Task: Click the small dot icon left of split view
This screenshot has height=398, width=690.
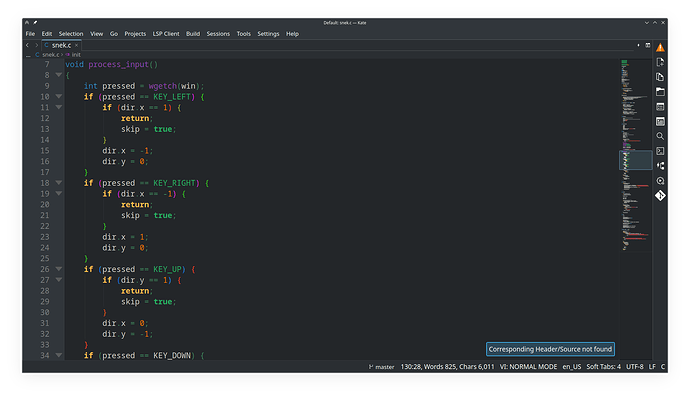Action: [638, 45]
